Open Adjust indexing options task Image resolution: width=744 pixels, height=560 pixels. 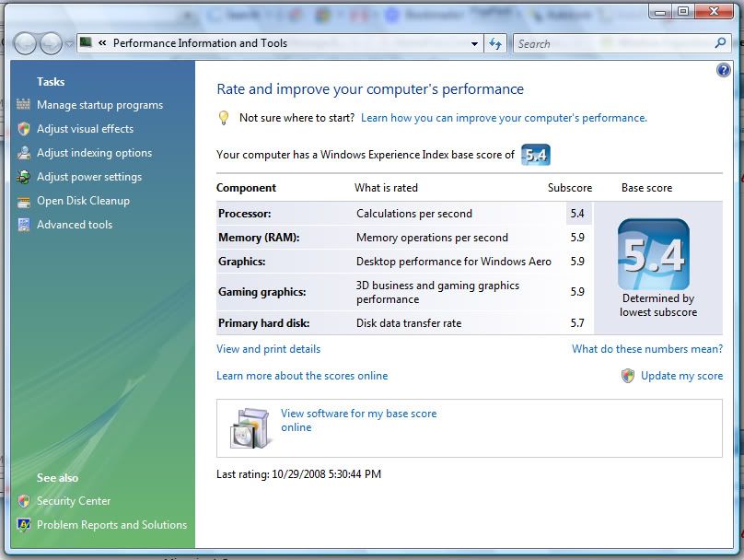pyautogui.click(x=95, y=153)
